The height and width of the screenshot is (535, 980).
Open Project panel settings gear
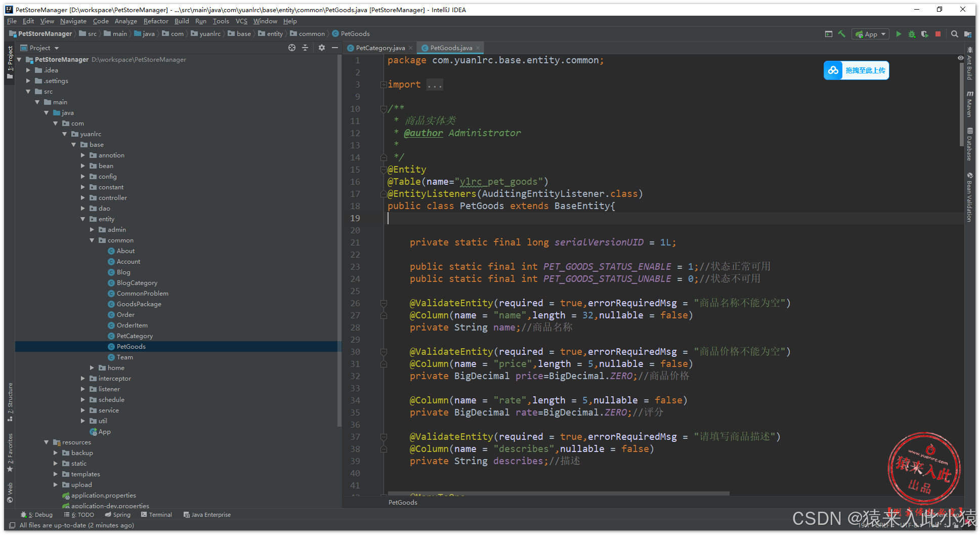pyautogui.click(x=322, y=48)
